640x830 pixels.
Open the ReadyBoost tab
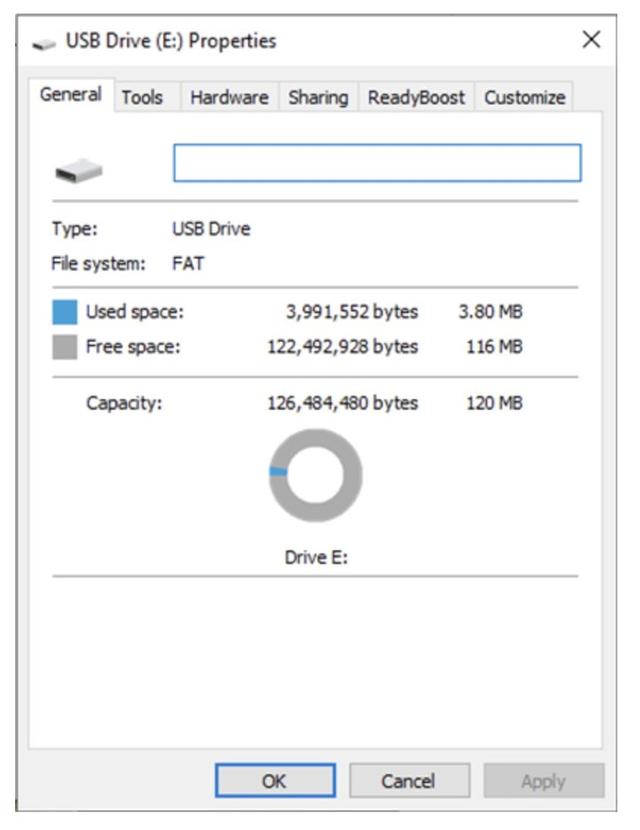click(416, 97)
